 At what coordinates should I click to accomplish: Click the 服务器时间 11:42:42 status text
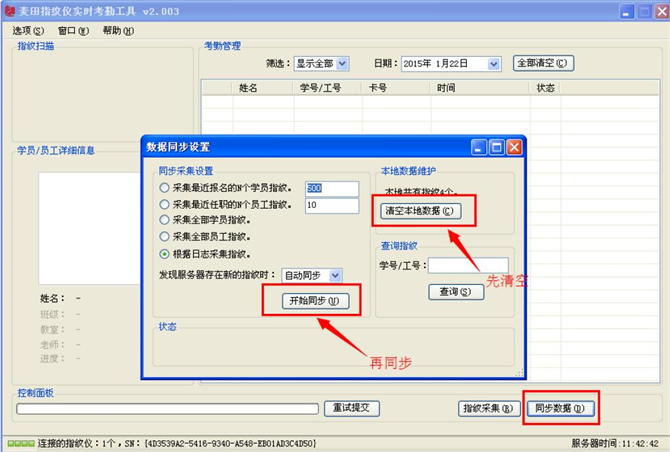coord(615,443)
